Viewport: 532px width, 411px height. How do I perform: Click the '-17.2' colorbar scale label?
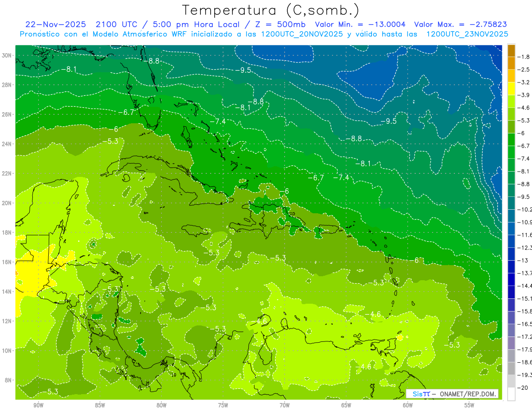pos(525,337)
